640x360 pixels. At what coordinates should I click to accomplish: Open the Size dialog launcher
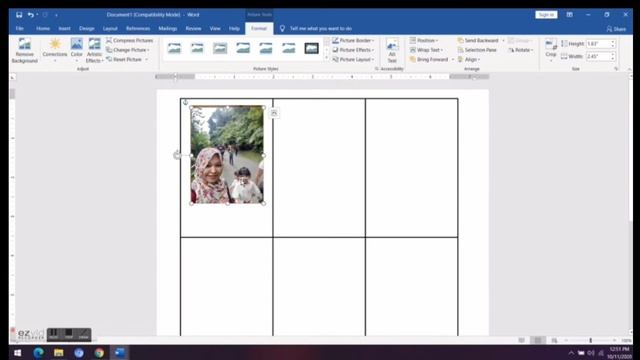[x=616, y=69]
